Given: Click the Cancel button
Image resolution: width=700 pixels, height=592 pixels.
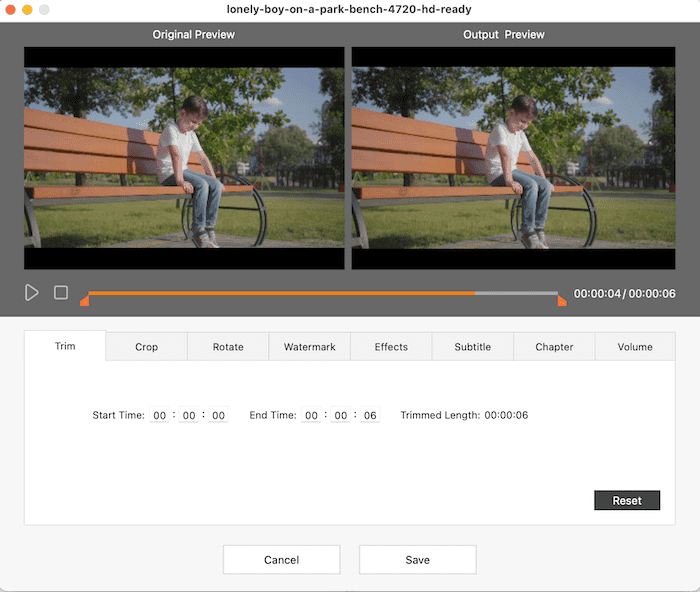Looking at the screenshot, I should click(281, 560).
